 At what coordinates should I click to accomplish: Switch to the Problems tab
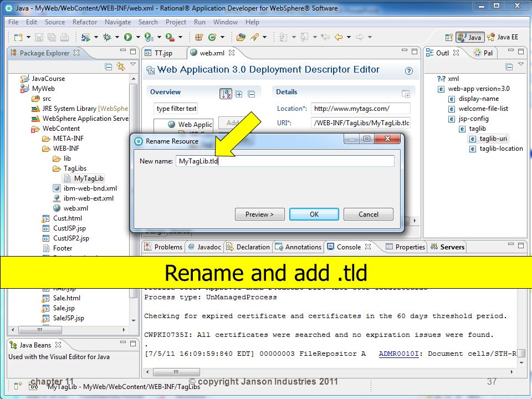(x=163, y=247)
